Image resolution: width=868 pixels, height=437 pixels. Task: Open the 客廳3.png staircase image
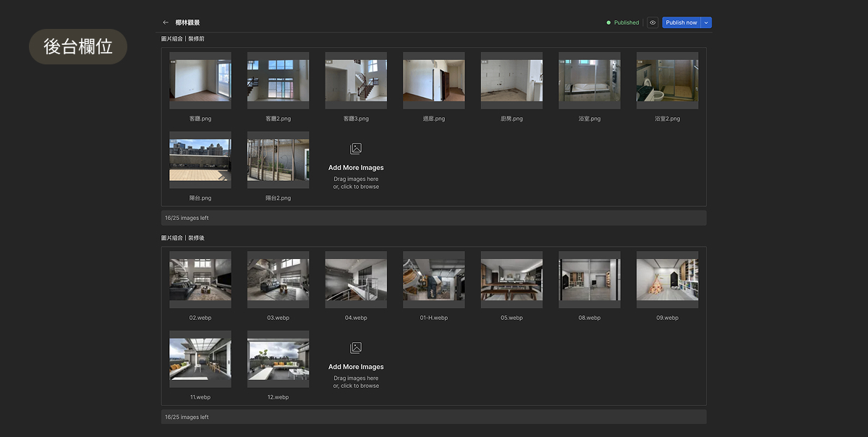[x=356, y=80]
